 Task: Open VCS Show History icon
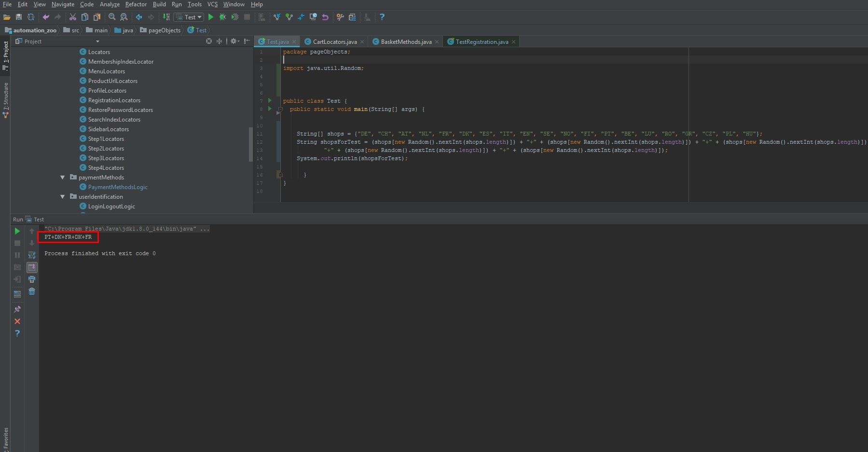[313, 17]
